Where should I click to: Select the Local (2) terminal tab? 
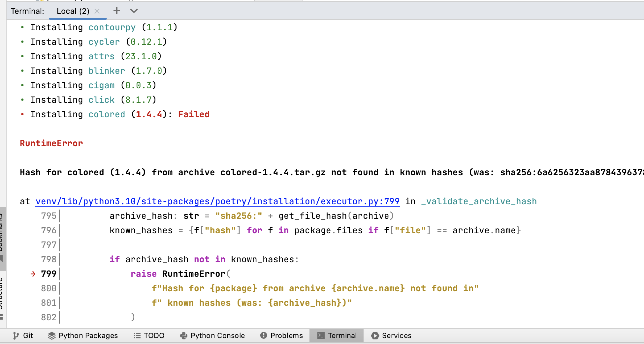pos(73,11)
